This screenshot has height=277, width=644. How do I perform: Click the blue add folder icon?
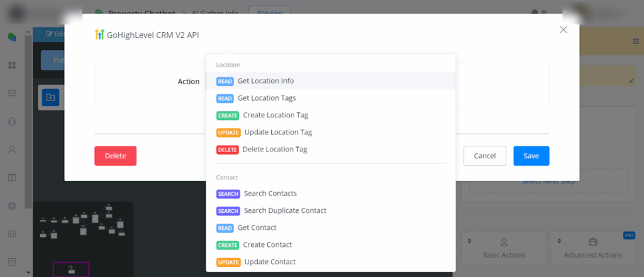[x=50, y=97]
